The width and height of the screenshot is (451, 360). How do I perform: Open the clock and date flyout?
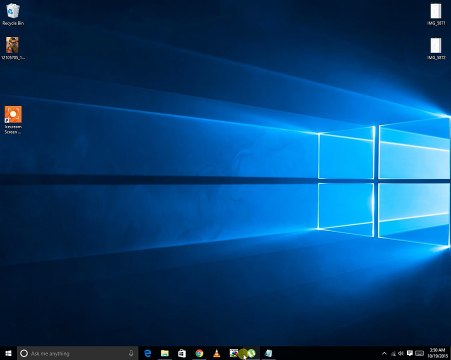coord(438,353)
